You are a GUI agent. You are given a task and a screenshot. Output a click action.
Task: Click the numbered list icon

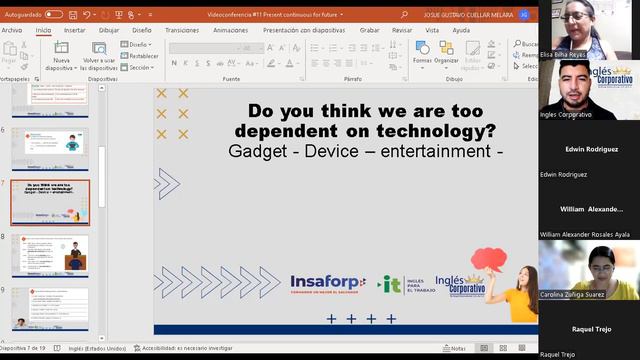tap(333, 48)
